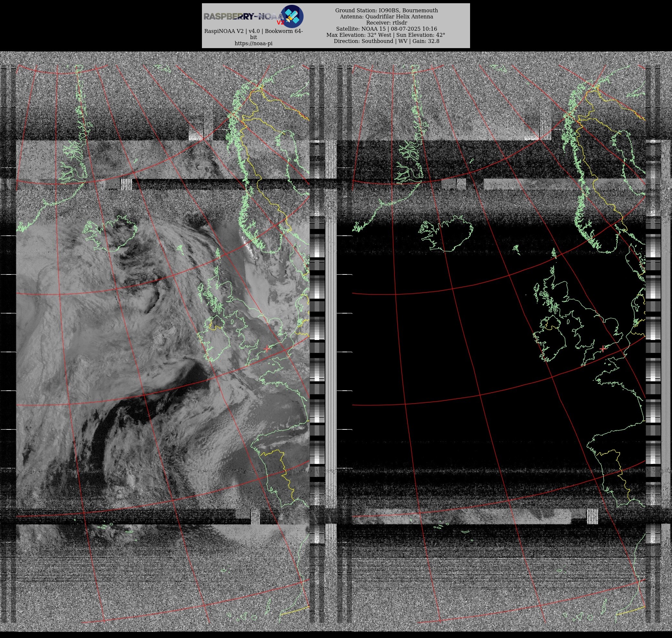Screen dimensions: 672x638
Task: Select the 'RaspiNOAA V2 | v4.0 | Bookworm' text
Action: click(254, 34)
